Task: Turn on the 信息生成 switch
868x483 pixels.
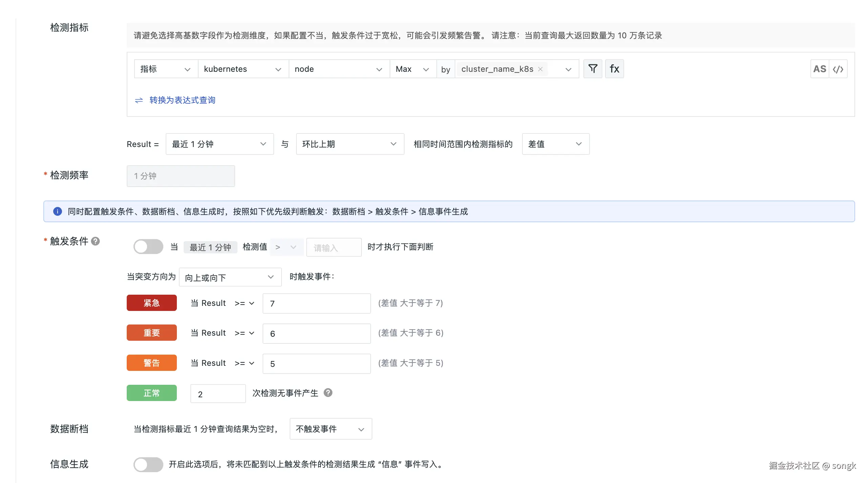Action: (148, 464)
